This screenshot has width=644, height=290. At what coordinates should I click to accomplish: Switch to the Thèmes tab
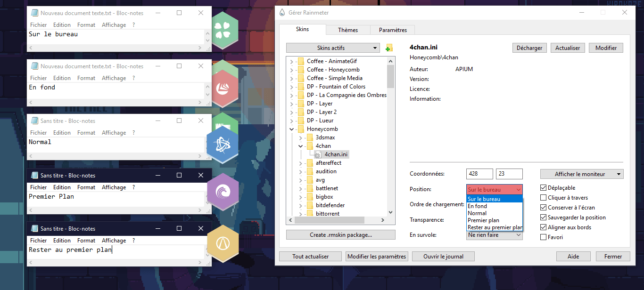tap(348, 30)
